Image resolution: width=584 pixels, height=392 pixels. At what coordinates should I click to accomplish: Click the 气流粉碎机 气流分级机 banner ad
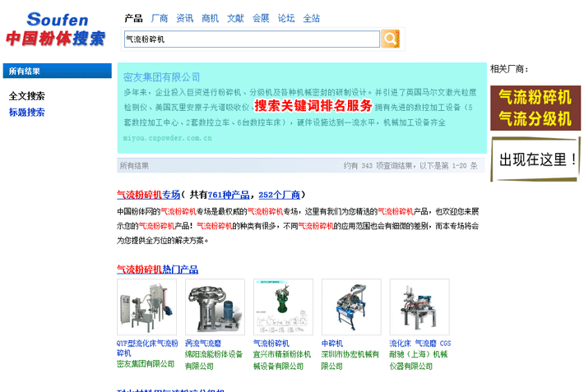click(x=535, y=108)
